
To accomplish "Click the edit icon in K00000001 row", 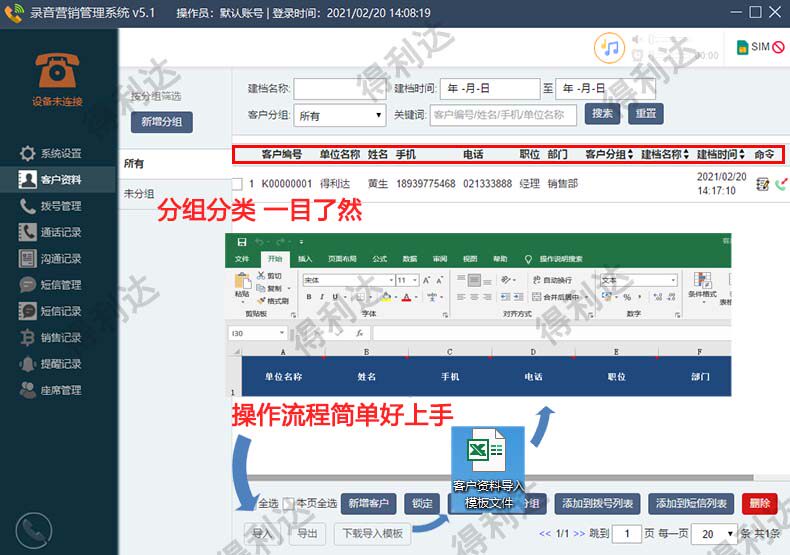I will point(763,184).
